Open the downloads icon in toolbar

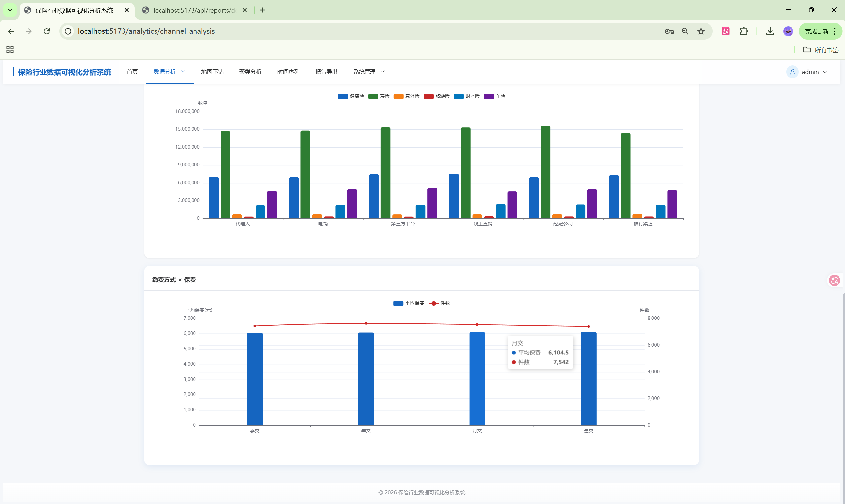(770, 31)
